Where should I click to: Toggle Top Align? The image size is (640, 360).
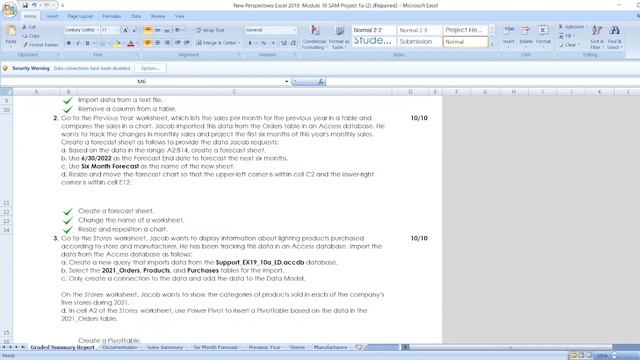point(148,30)
